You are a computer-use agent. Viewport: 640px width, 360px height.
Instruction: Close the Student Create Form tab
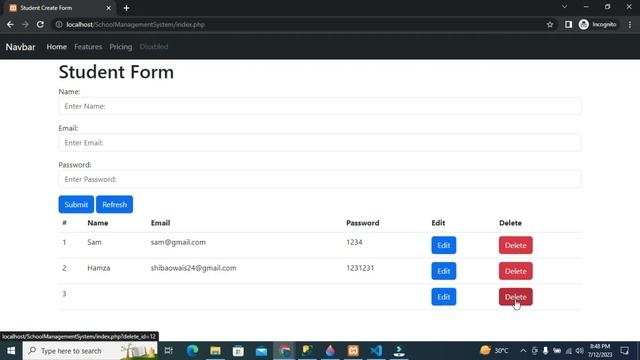109,8
